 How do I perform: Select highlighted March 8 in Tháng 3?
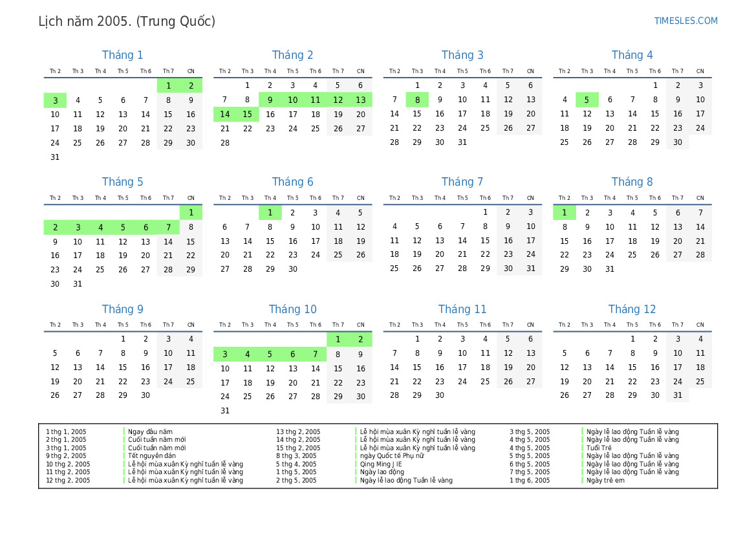417,100
